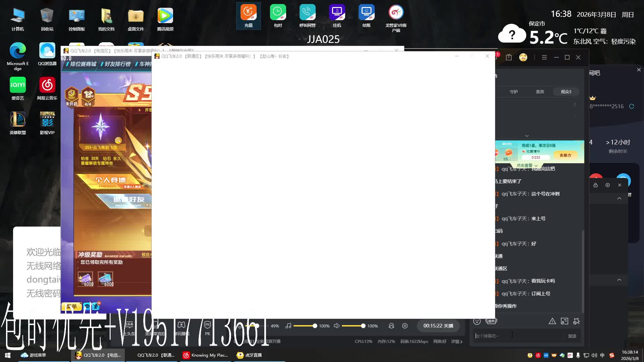Toggle the music note audio icon
This screenshot has height=362, width=644.
(x=288, y=326)
